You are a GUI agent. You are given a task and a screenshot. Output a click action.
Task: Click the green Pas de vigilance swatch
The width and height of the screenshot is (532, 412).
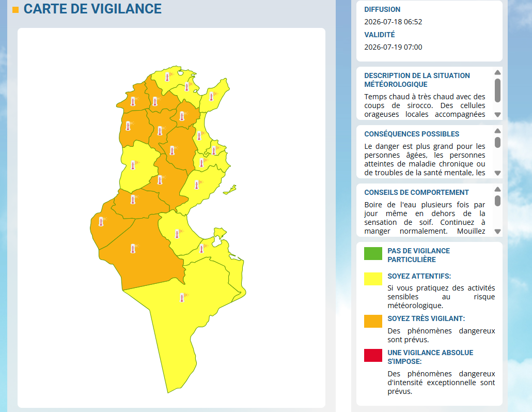(373, 253)
